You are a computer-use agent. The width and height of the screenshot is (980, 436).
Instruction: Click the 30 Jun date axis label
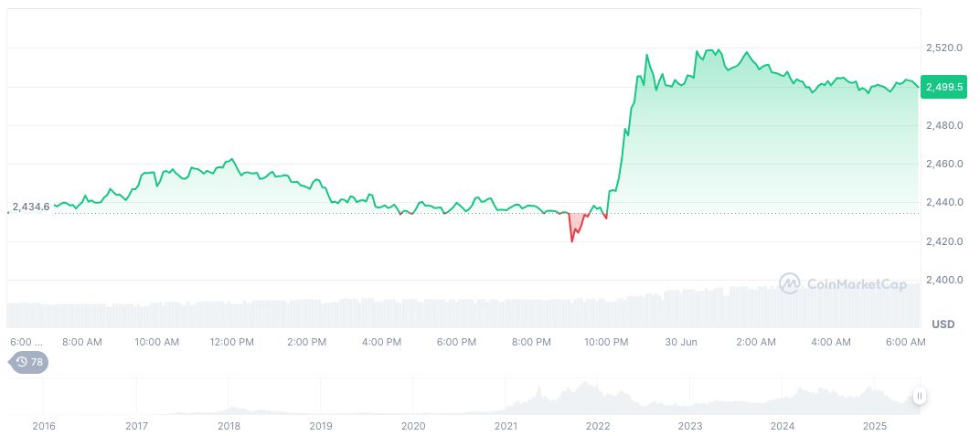(x=681, y=342)
